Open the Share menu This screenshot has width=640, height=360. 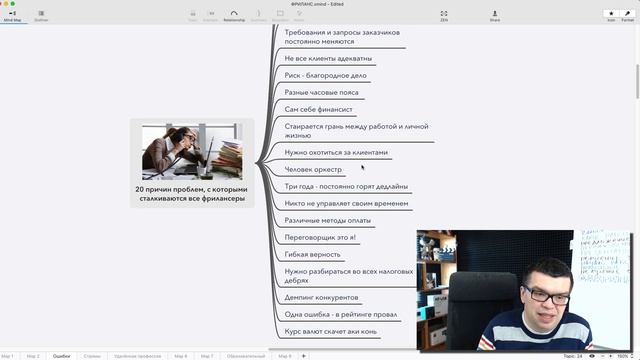coord(495,16)
